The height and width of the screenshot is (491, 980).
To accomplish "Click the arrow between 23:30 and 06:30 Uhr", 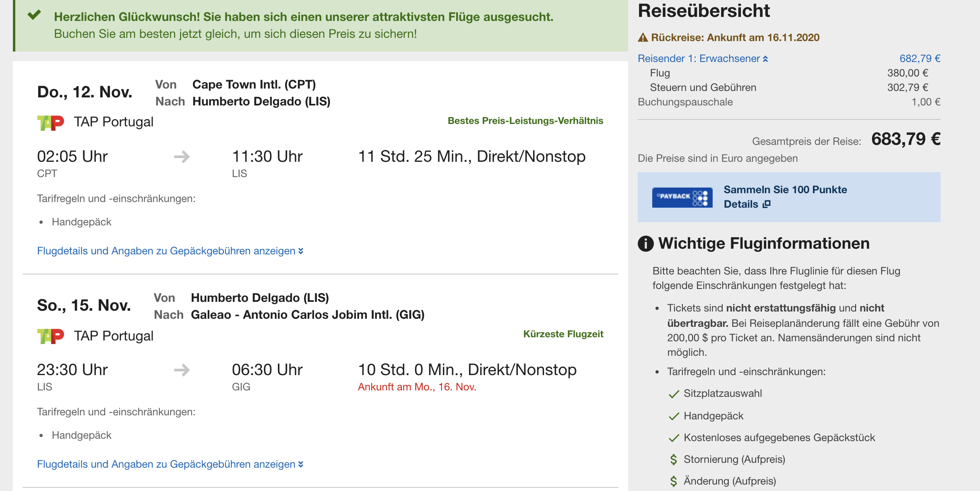I will 182,370.
